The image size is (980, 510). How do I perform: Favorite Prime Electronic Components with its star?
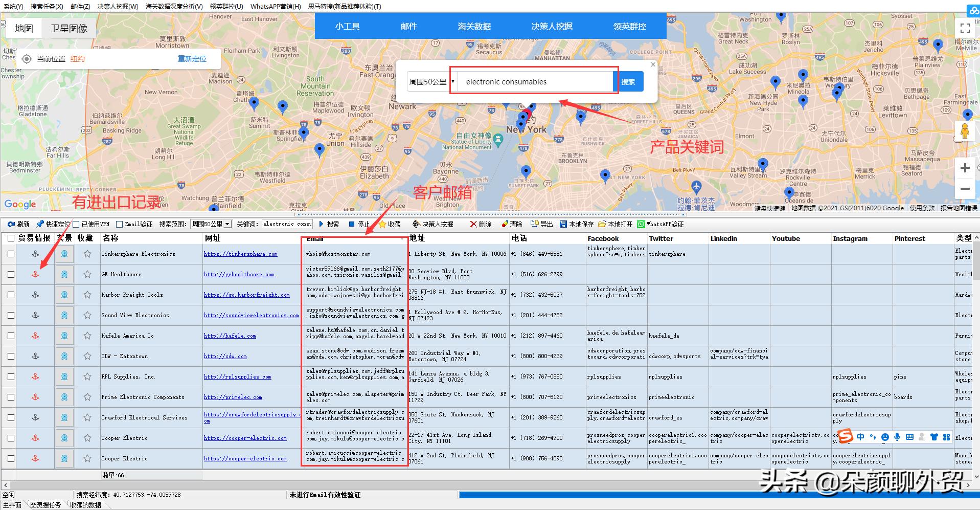87,397
